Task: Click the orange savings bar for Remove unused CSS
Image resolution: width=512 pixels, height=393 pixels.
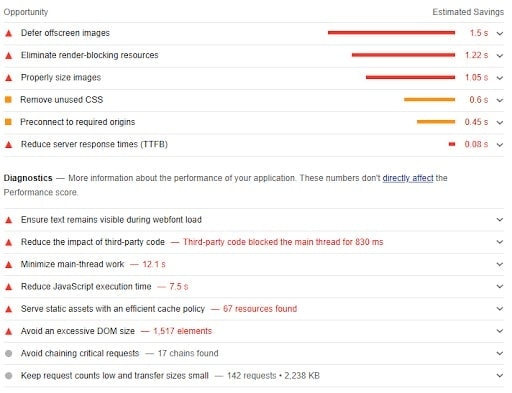Action: (429, 99)
